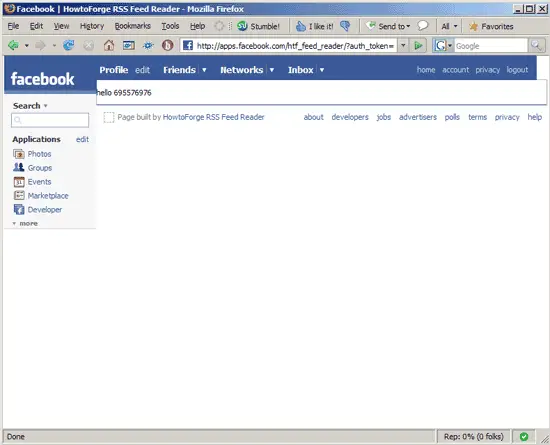Click the about footer link

click(314, 117)
